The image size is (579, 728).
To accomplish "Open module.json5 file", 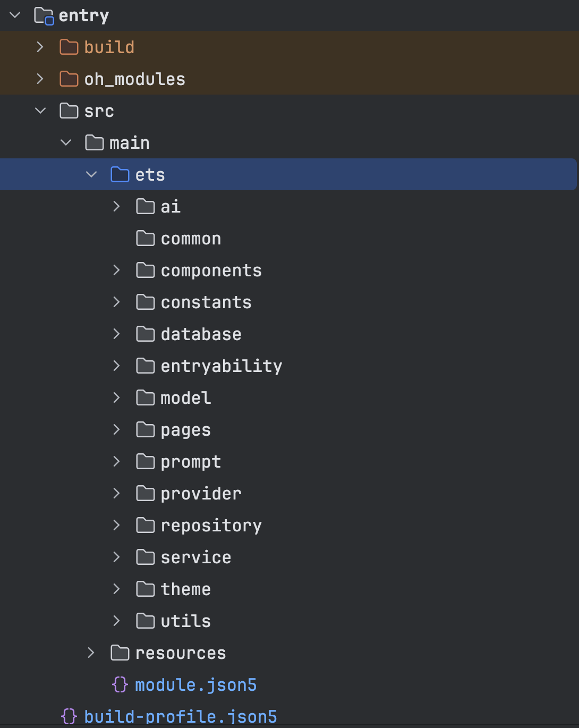I will (x=195, y=685).
